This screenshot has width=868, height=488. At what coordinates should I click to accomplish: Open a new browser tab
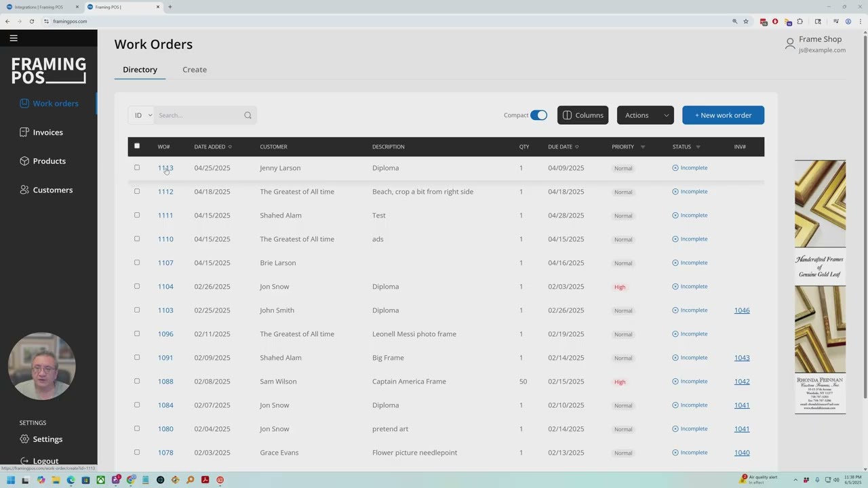pos(170,7)
